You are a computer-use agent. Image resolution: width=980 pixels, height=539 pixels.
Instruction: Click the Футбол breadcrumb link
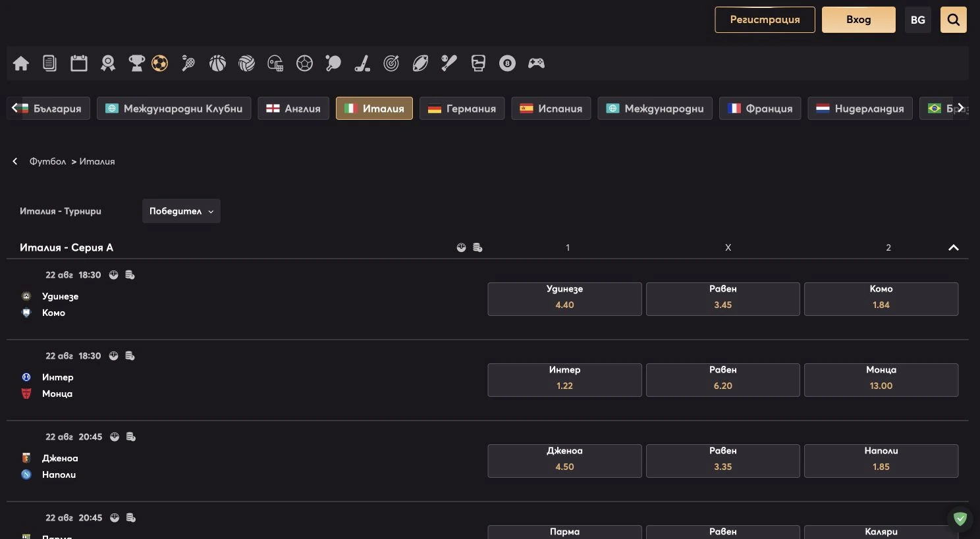[x=47, y=161]
